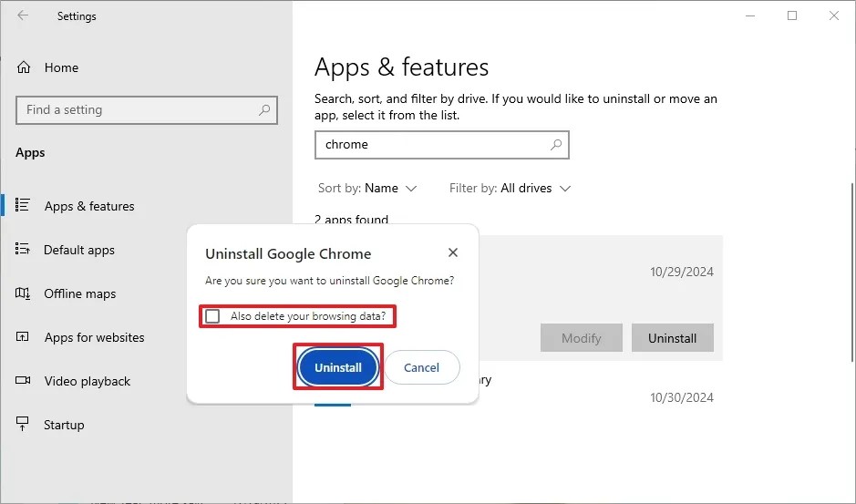
Task: Open Startup settings
Action: (64, 425)
